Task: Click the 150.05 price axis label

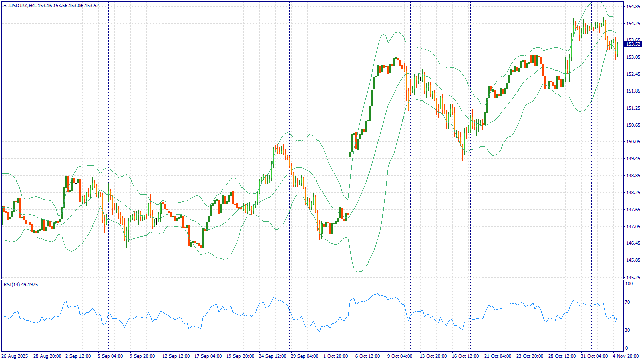Action: (x=632, y=142)
